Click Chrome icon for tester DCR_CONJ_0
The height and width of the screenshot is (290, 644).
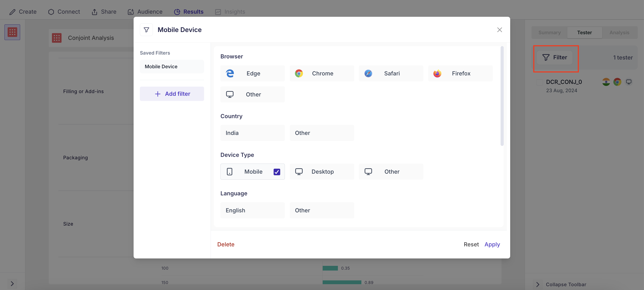point(617,82)
